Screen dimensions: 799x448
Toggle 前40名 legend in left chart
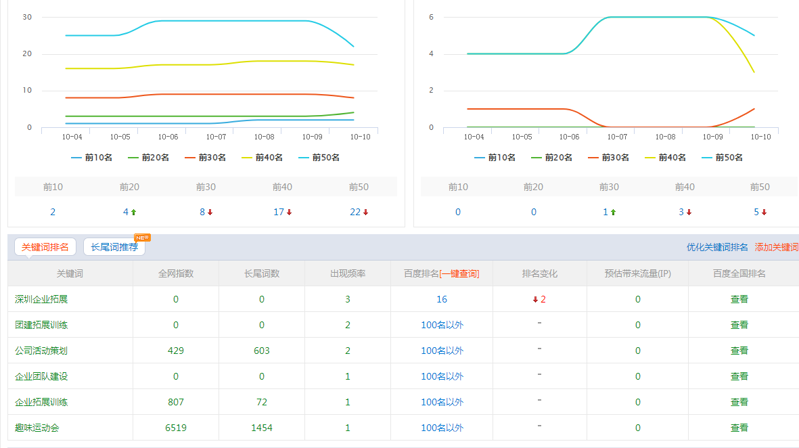click(262, 157)
